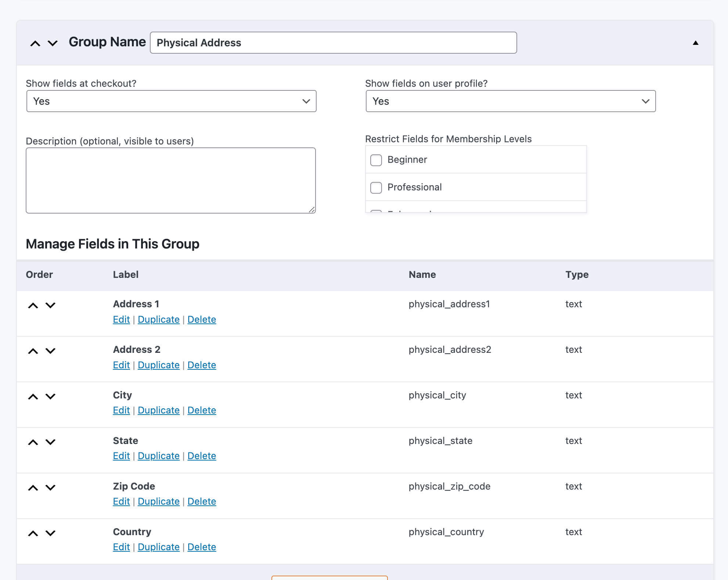Click inside the Description textarea

click(x=170, y=180)
